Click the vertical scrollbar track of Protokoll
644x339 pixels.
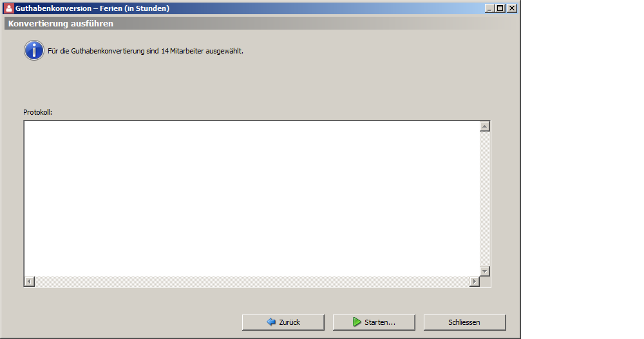pyautogui.click(x=485, y=199)
